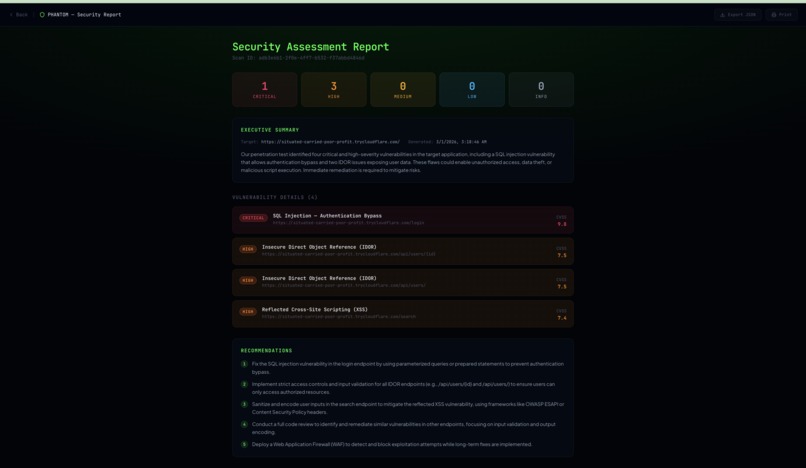Click CVSS score 7.4 on XSS row
The image size is (806, 468).
tap(562, 318)
